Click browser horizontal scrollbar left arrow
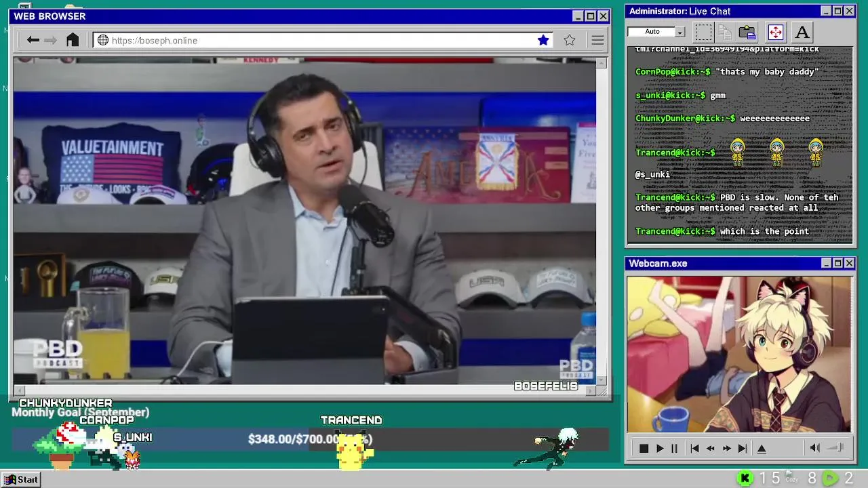Viewport: 868px width, 488px height. click(19, 390)
